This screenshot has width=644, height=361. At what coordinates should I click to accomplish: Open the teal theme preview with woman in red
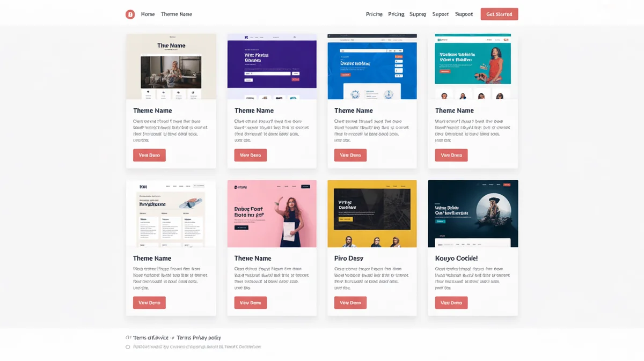click(473, 67)
